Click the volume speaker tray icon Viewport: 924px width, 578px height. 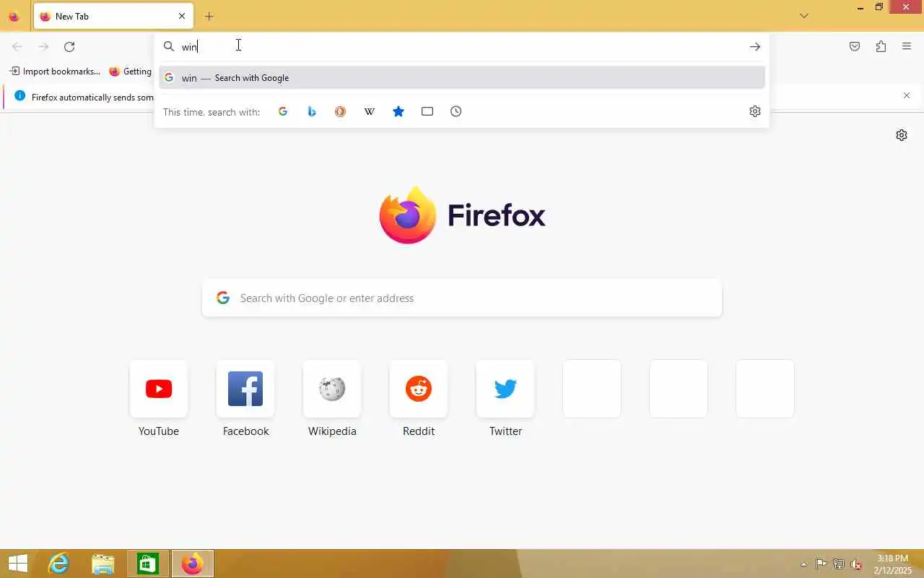coord(856,564)
